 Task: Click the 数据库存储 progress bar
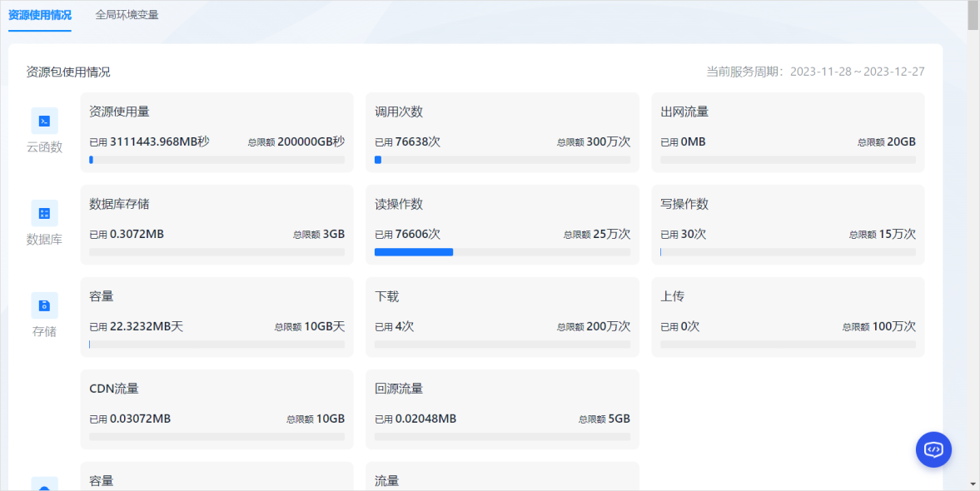[x=216, y=252]
